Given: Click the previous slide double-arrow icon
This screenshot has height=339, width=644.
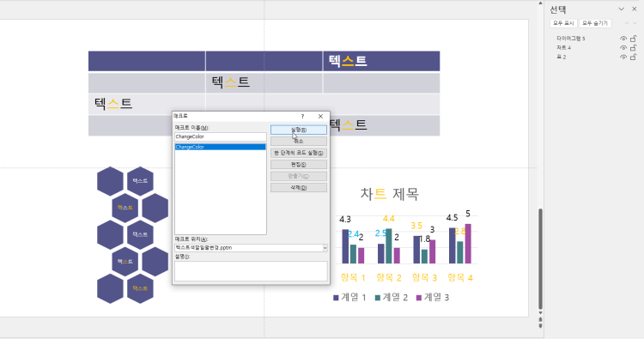Looking at the screenshot, I should pyautogui.click(x=540, y=319).
